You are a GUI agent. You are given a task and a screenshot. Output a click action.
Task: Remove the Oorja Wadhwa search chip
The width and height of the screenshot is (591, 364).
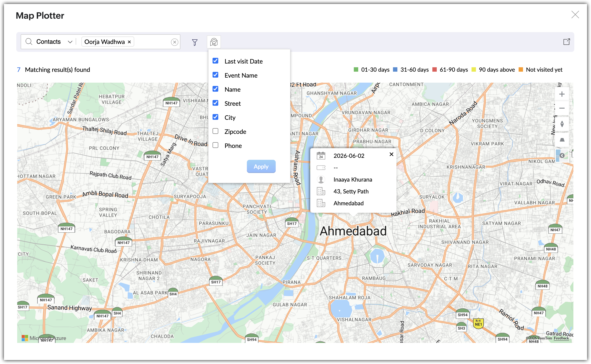tap(129, 42)
